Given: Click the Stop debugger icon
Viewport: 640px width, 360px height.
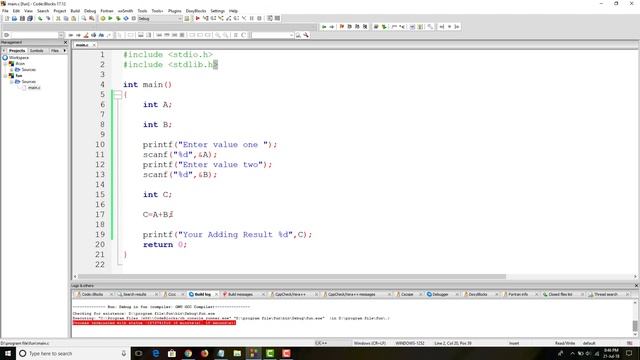Looking at the screenshot, I should click(259, 18).
